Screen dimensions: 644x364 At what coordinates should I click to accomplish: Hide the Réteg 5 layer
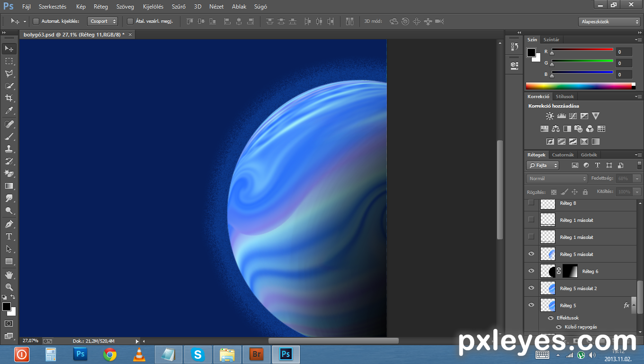[531, 305]
